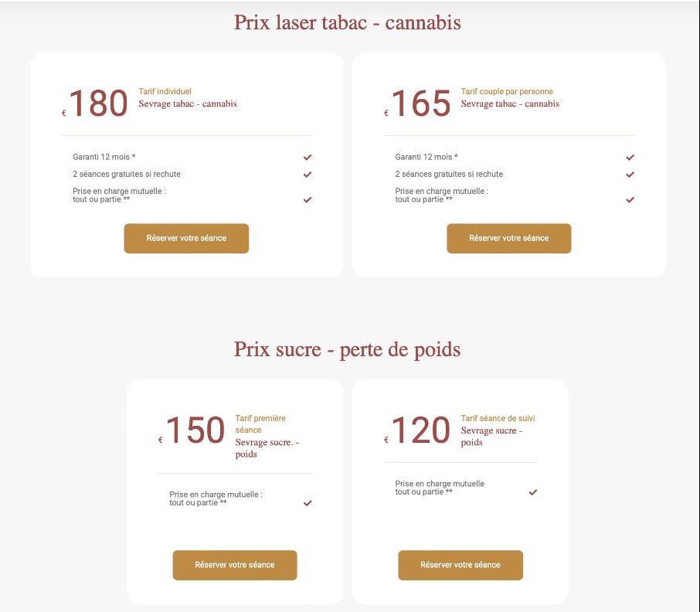This screenshot has width=700, height=612.
Task: Click the individual card's 2 séances gratuites checkmark
Action: [308, 174]
